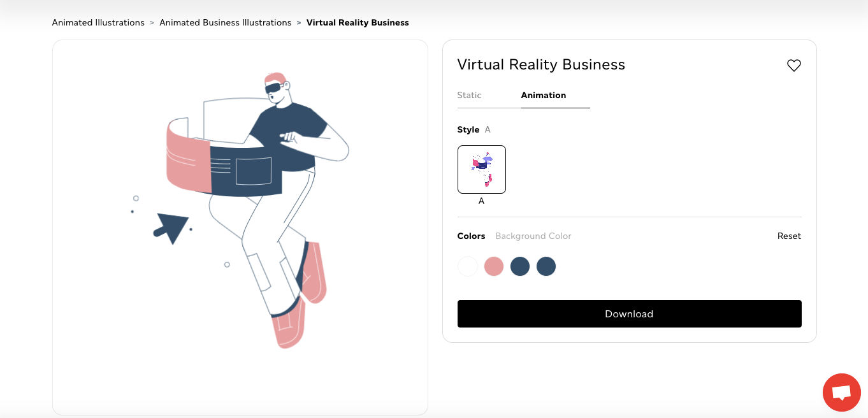
Task: Open the Colors tab
Action: pos(471,236)
